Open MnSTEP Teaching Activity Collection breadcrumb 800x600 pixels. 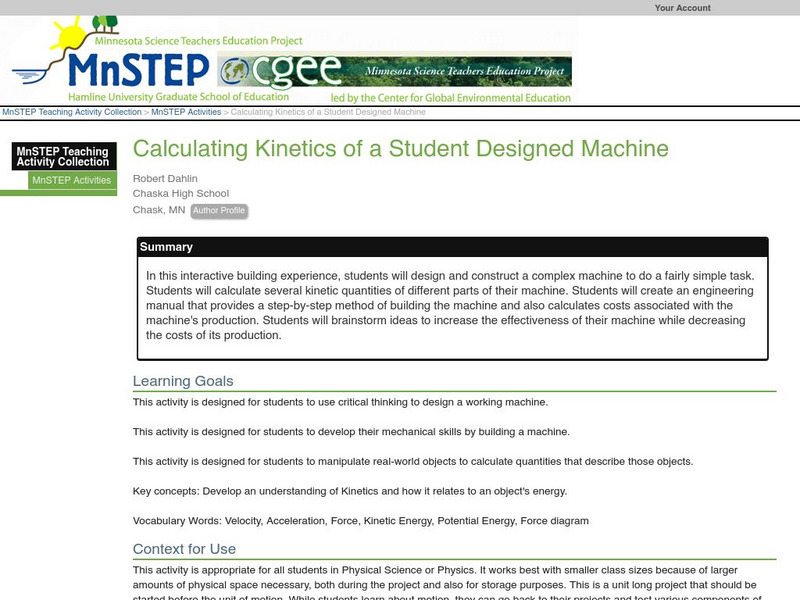pos(72,112)
